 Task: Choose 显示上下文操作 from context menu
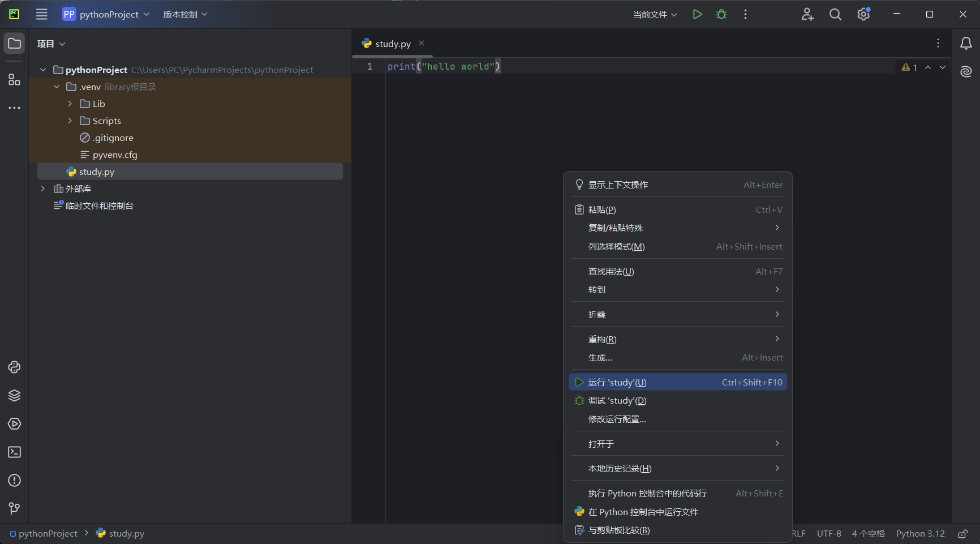pyautogui.click(x=678, y=185)
